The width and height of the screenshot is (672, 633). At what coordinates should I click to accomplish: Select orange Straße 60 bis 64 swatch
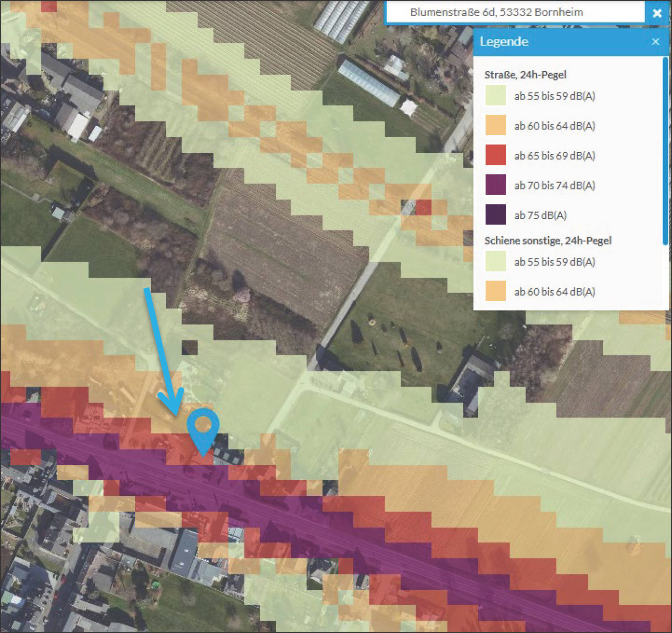tap(495, 125)
